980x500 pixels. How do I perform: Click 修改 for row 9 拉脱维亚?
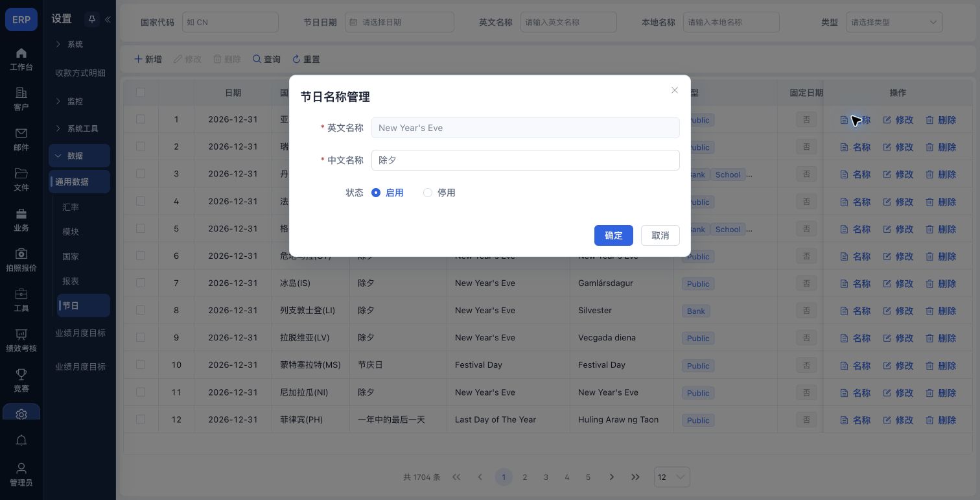pos(898,338)
